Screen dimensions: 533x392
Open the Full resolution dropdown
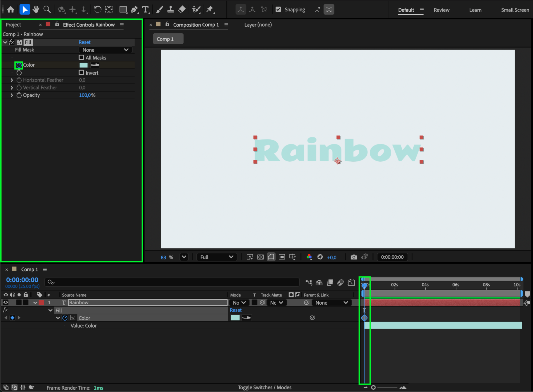(x=216, y=257)
